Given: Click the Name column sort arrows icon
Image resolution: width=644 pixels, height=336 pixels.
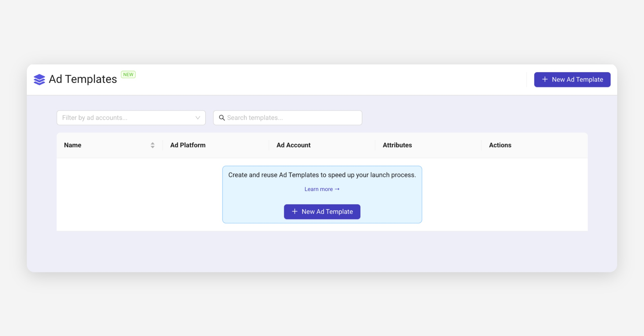Looking at the screenshot, I should pyautogui.click(x=152, y=145).
